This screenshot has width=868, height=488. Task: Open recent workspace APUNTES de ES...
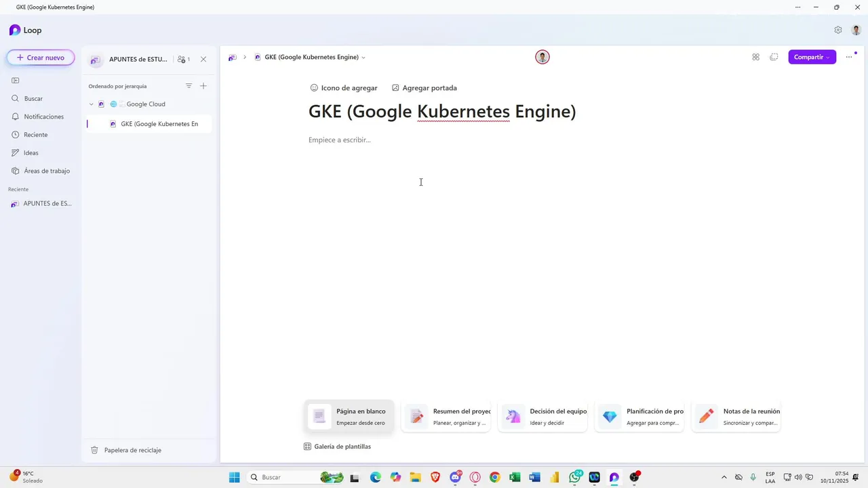click(x=41, y=203)
